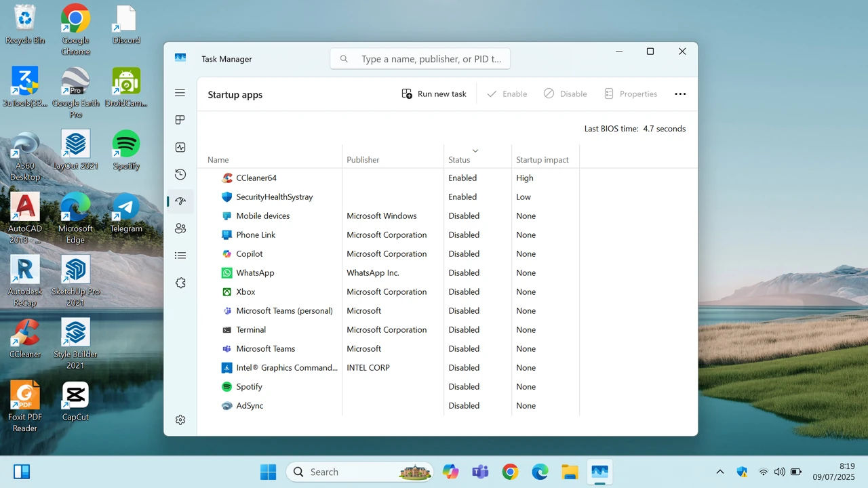This screenshot has height=488, width=868.
Task: Select the Style Builder 2021 desktop shortcut
Action: click(75, 344)
